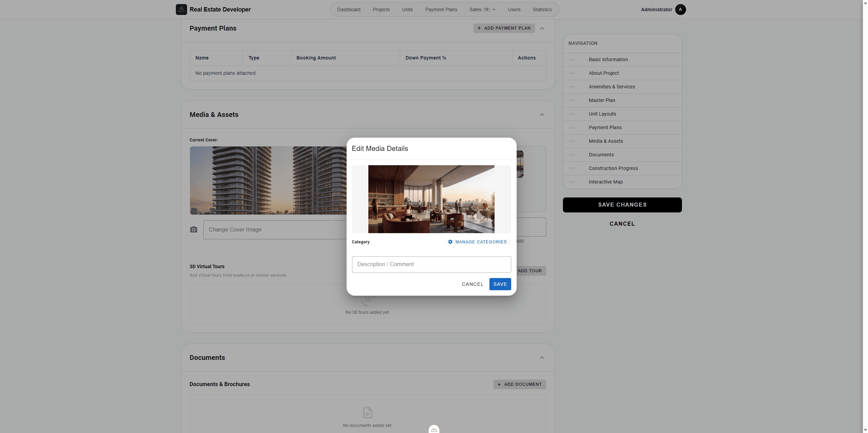Click the drag handle beside Media & Assets navigation
Screen dimensions: 868x433
coord(572,141)
